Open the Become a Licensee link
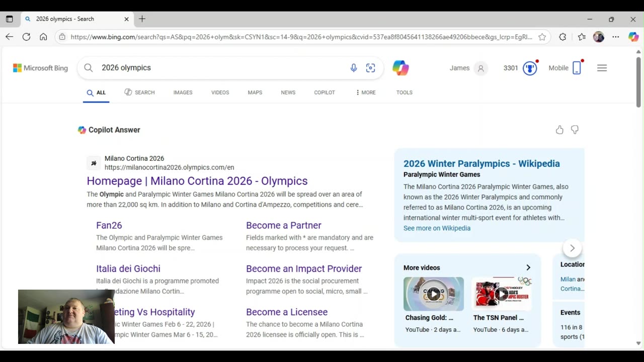The image size is (644, 362). [287, 312]
